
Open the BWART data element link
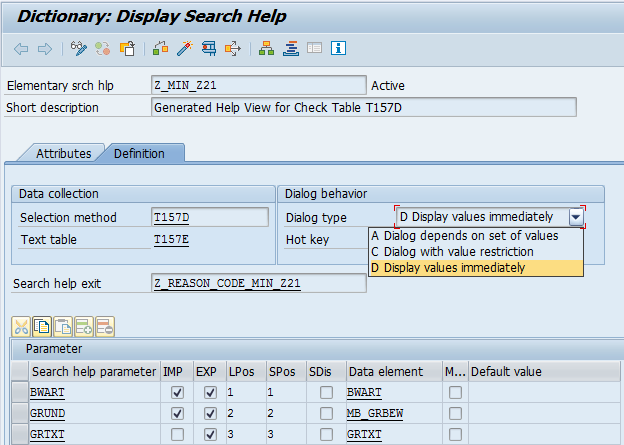pyautogui.click(x=364, y=392)
